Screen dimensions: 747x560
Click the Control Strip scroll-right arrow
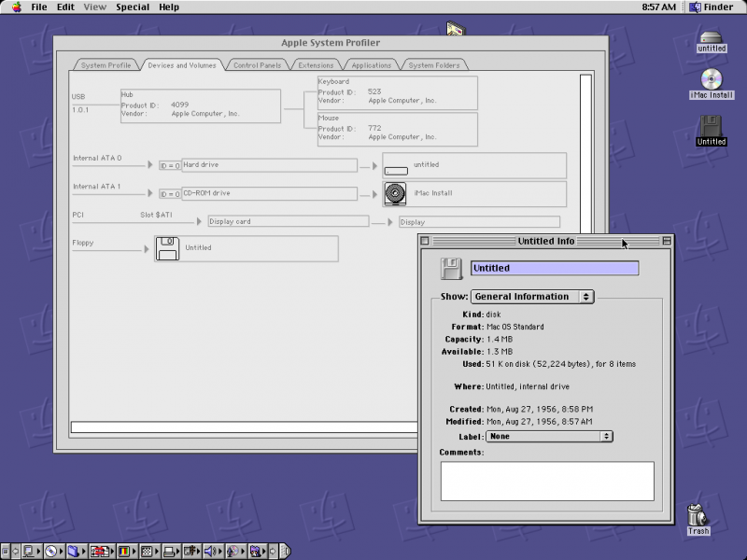pos(273,552)
